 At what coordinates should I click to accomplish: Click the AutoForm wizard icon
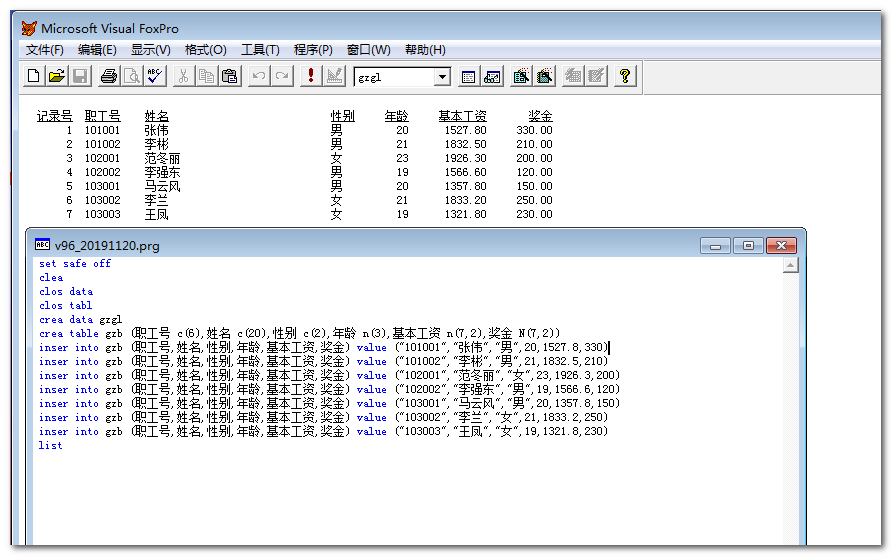[572, 76]
